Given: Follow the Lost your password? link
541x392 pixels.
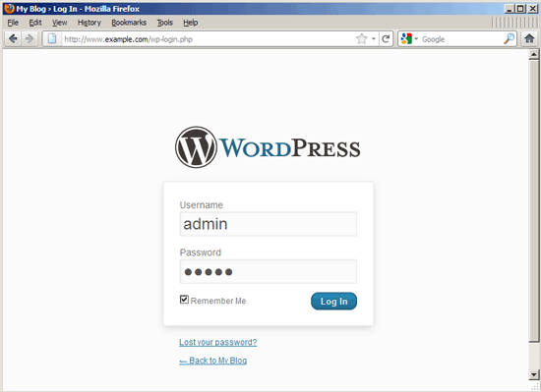Looking at the screenshot, I should 218,342.
